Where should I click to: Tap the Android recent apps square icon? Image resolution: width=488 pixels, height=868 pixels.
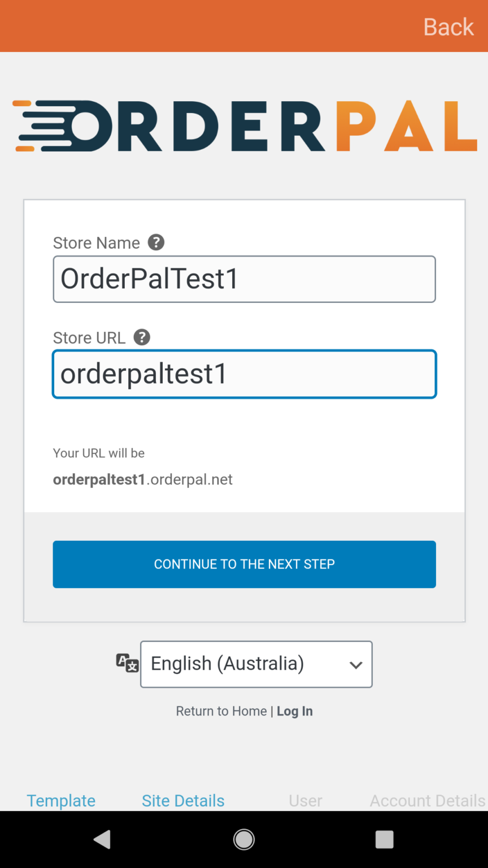tap(384, 840)
